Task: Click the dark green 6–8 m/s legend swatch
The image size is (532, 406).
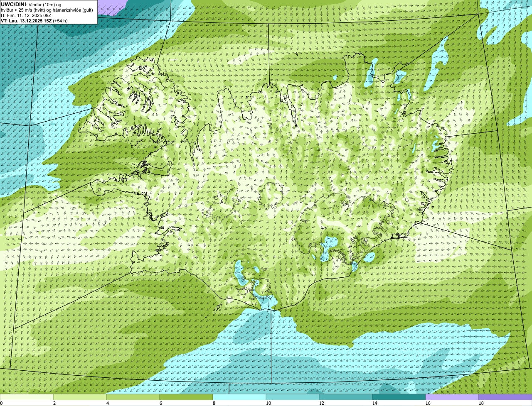Action: tap(186, 397)
